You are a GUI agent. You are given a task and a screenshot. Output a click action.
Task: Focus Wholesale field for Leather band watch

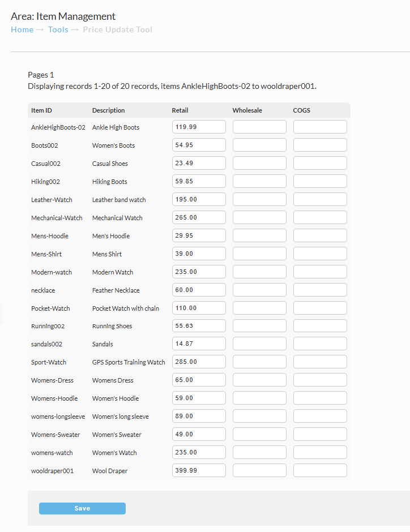point(259,199)
